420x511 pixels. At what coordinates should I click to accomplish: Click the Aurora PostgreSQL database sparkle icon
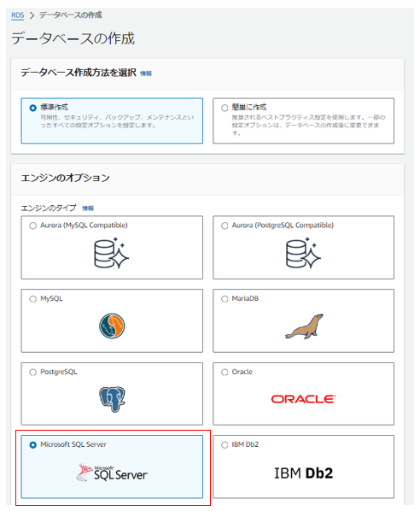click(x=303, y=253)
